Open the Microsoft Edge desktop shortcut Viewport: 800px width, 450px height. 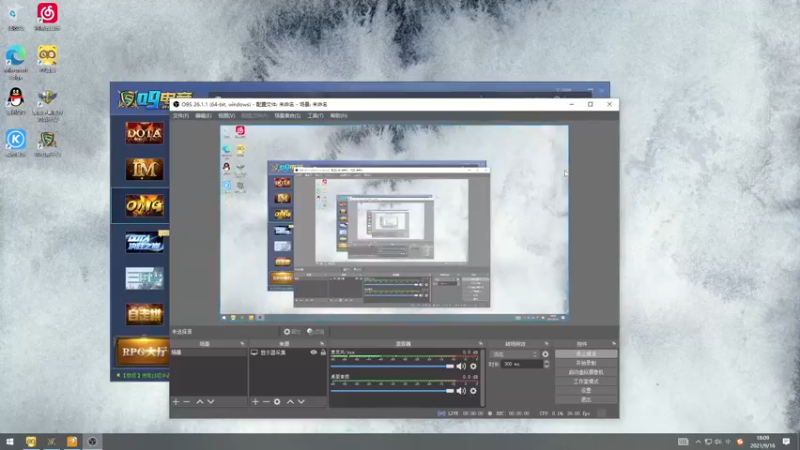tap(16, 62)
